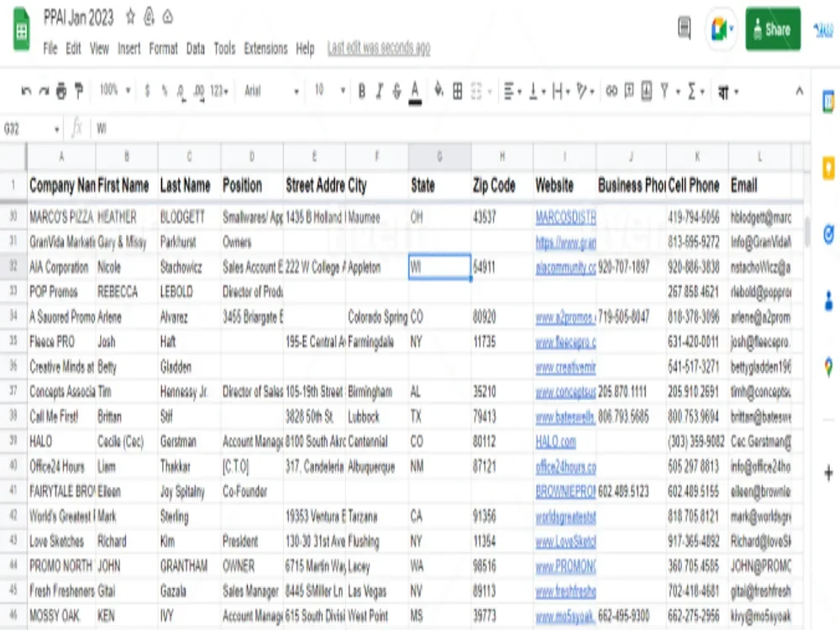Get add-ons with the plus icon
The width and height of the screenshot is (840, 630).
[x=828, y=472]
